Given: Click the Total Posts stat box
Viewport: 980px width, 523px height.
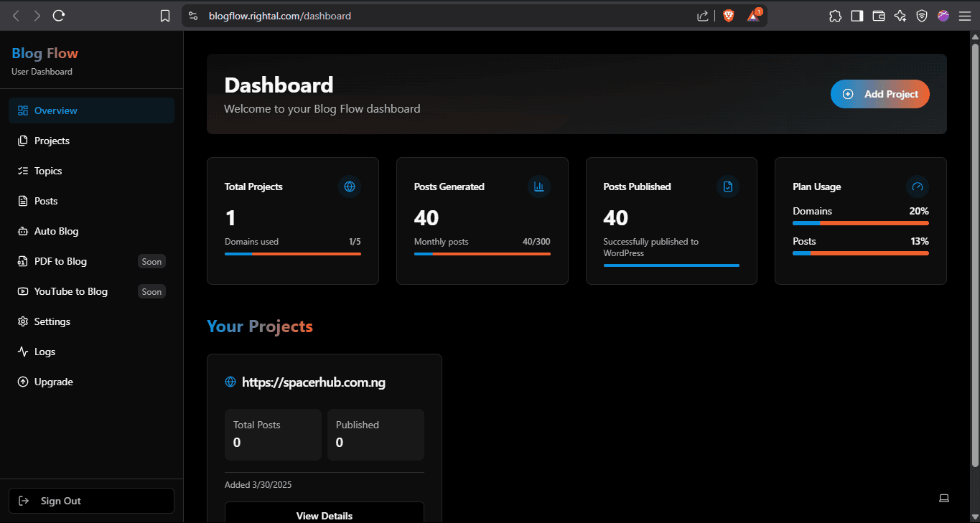Looking at the screenshot, I should click(273, 435).
